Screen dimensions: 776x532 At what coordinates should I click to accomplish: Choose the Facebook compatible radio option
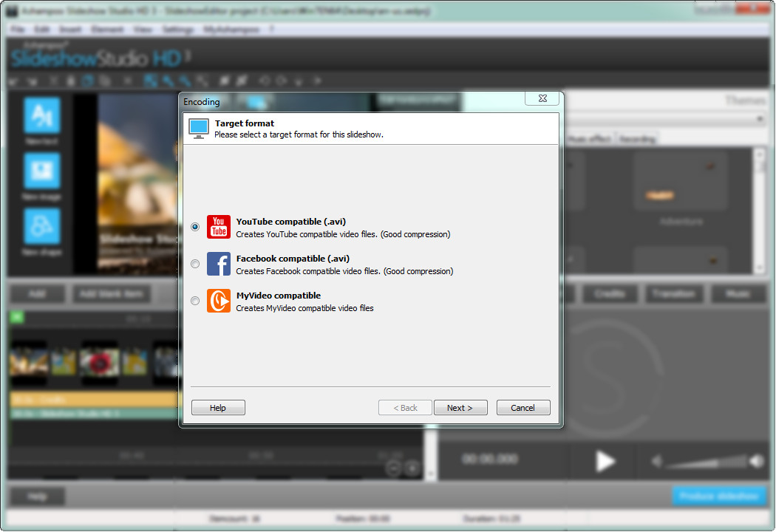click(195, 264)
